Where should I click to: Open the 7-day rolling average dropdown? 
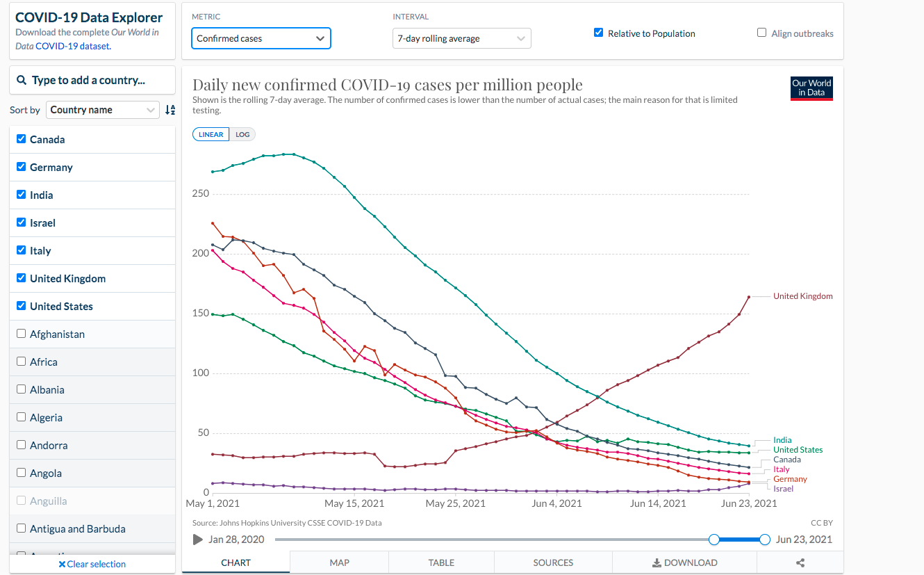pos(462,38)
